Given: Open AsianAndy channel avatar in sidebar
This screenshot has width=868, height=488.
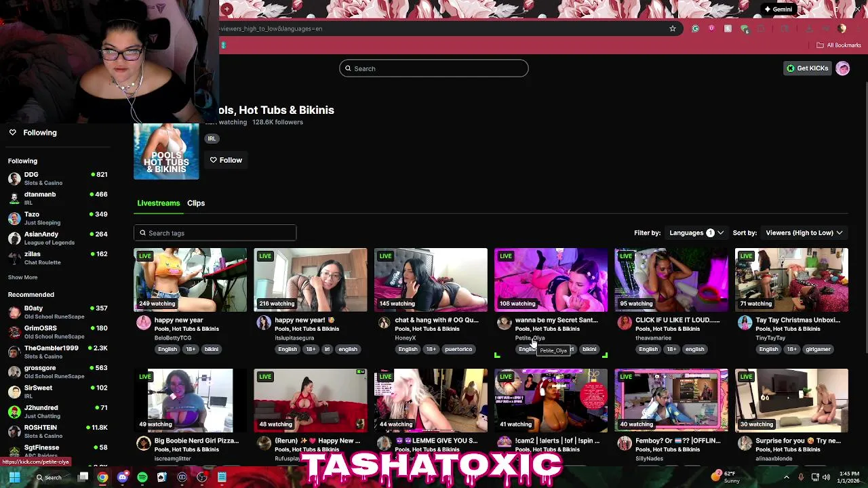Looking at the screenshot, I should 14,238.
